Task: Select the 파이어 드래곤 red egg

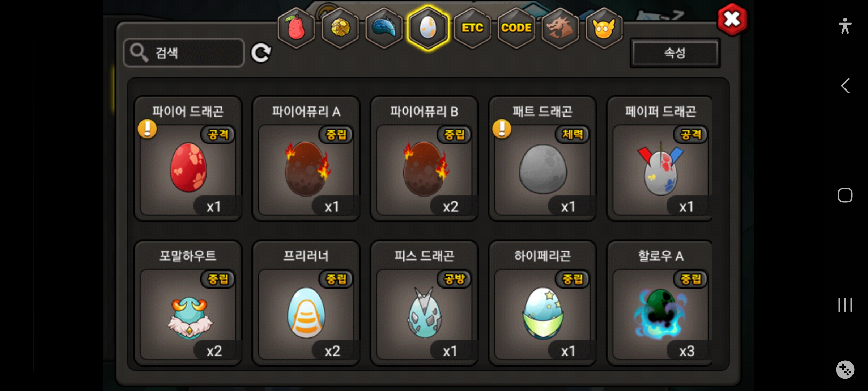Action: click(188, 159)
